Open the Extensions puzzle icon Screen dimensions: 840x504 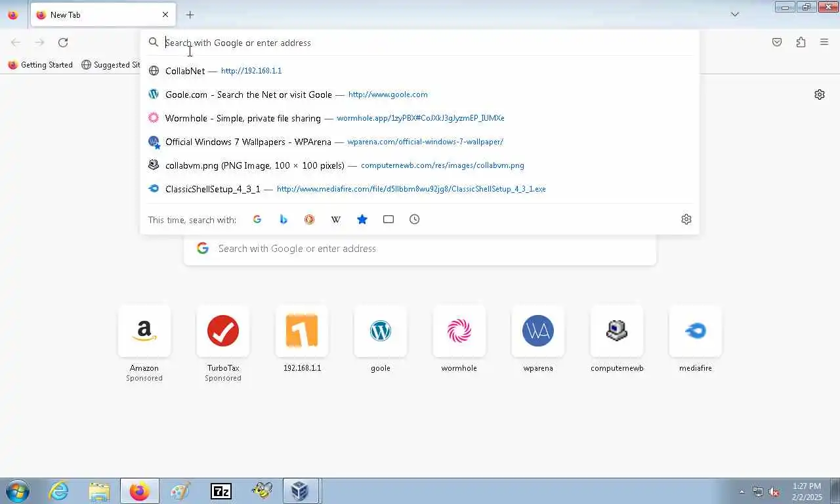pyautogui.click(x=801, y=43)
